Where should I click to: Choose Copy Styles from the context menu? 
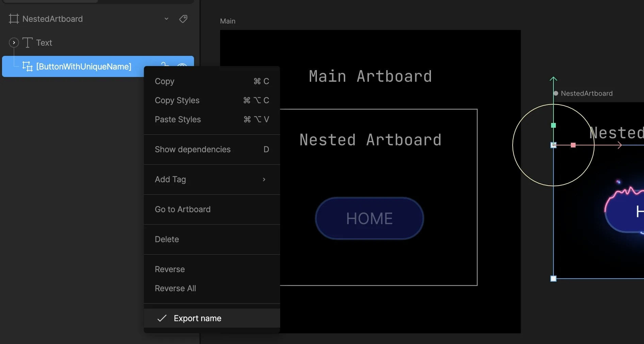[x=177, y=100]
